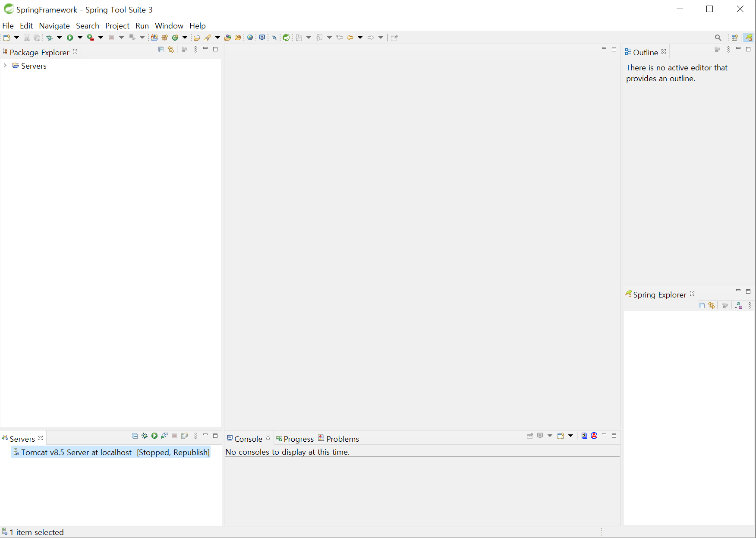Open Package Explorer view menu (three dots)

tap(195, 50)
